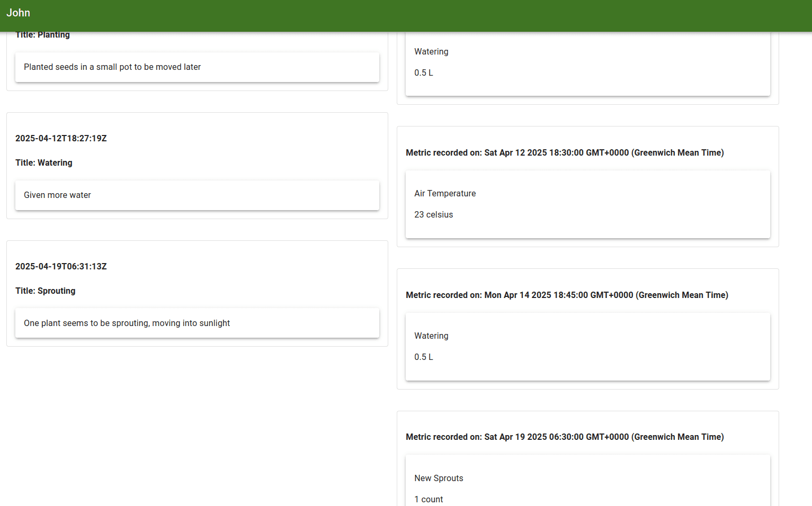Viewport: 812px width, 506px height.
Task: Select the 'Air Temperature' metric label
Action: tap(445, 193)
